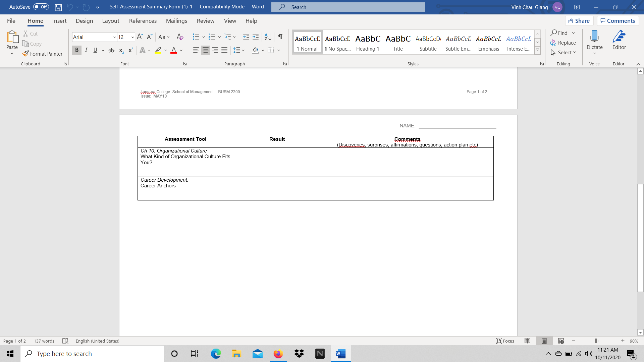
Task: Switch to the References tab
Action: (143, 21)
